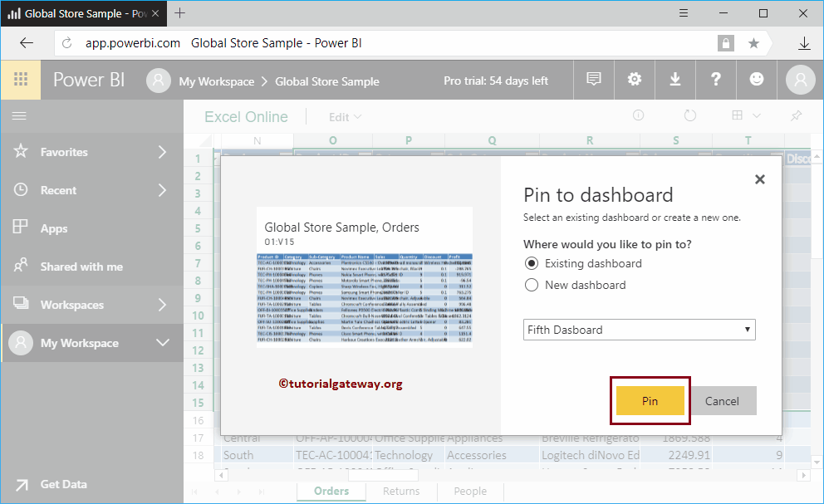Show your user account profile avatar
824x504 pixels.
(x=798, y=80)
